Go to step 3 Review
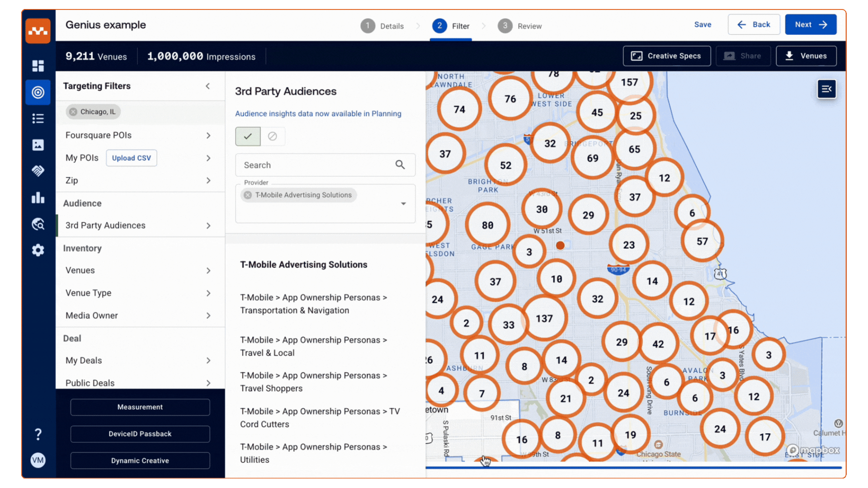 [519, 26]
